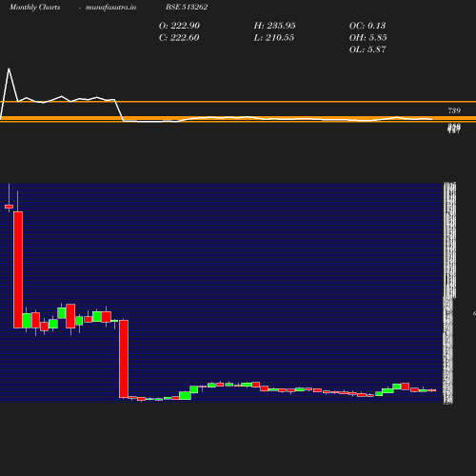This screenshot has height=476, width=476.
Task: Click the '739' axis label on indicator
Action: 454,110
